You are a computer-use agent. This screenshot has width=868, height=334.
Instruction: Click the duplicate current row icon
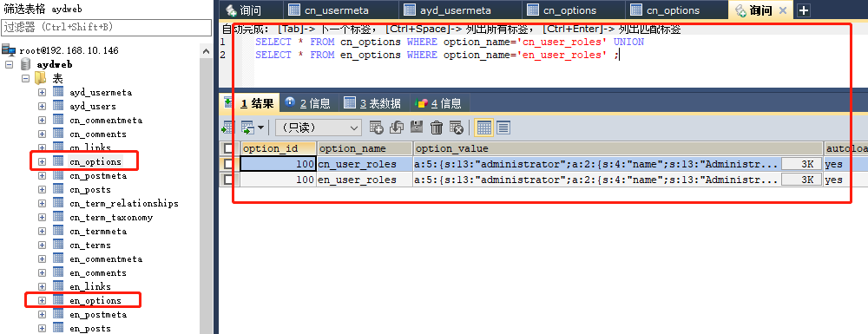click(397, 128)
